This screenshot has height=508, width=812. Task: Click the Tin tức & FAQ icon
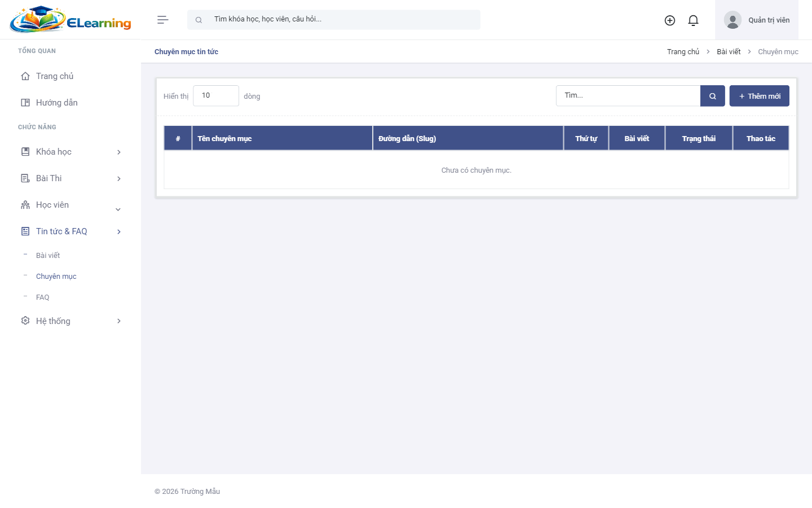pos(25,231)
